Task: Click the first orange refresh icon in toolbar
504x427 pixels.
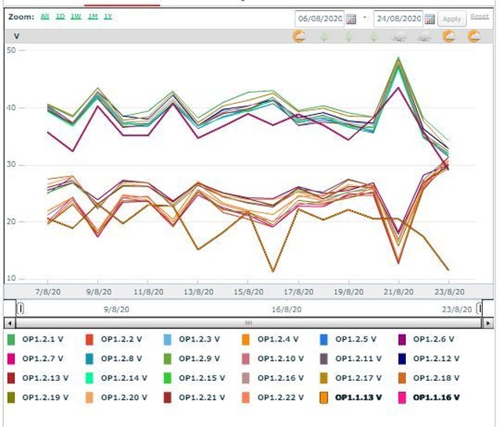Action: [x=299, y=36]
